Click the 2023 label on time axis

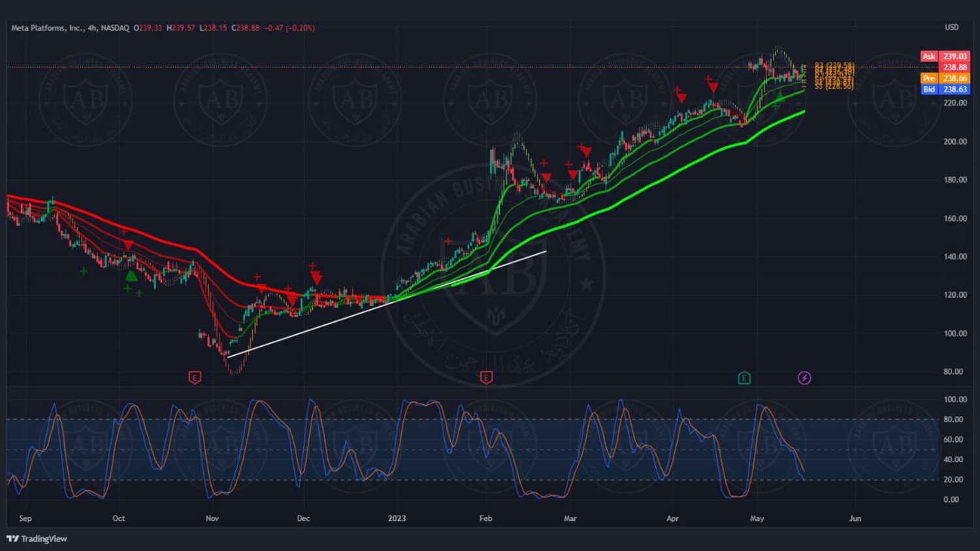(397, 518)
